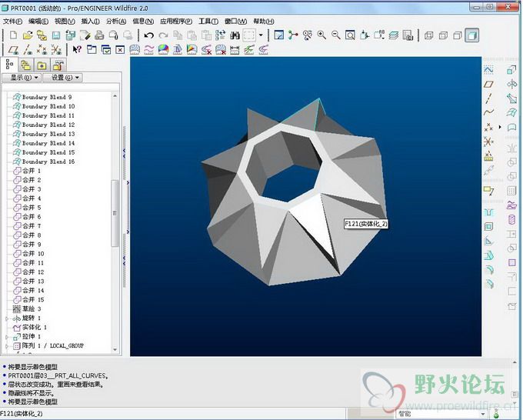Image resolution: width=523 pixels, height=420 pixels.
Task: Select the Datum Plane tool in right toolbar
Action: click(488, 84)
